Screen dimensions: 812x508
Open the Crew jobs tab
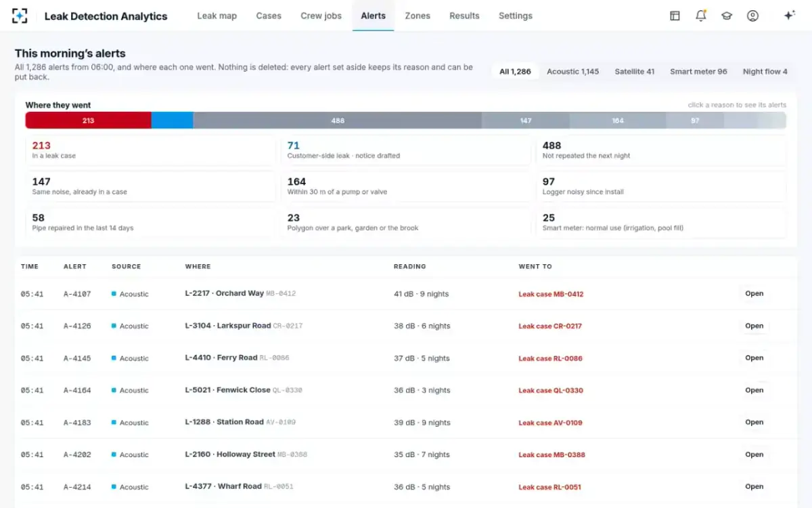click(321, 16)
